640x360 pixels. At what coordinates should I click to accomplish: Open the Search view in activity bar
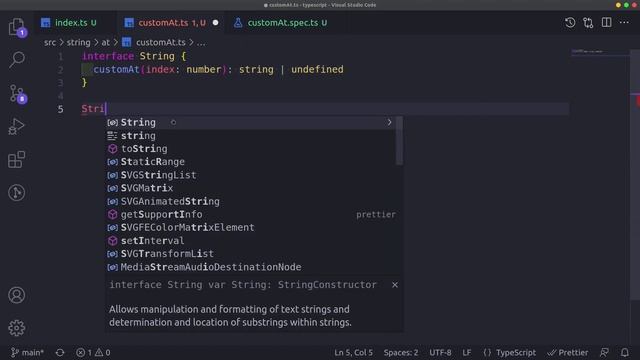[x=17, y=60]
